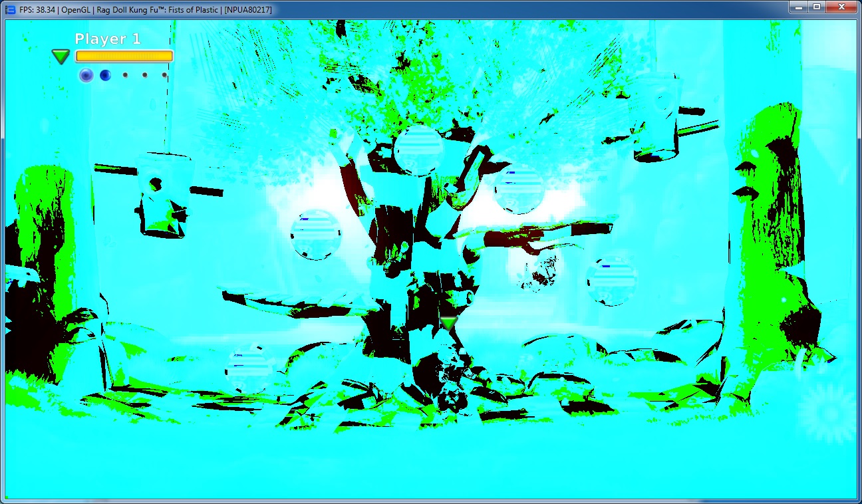
Task: Click the green triangle marker above the fighter
Action: tap(449, 323)
